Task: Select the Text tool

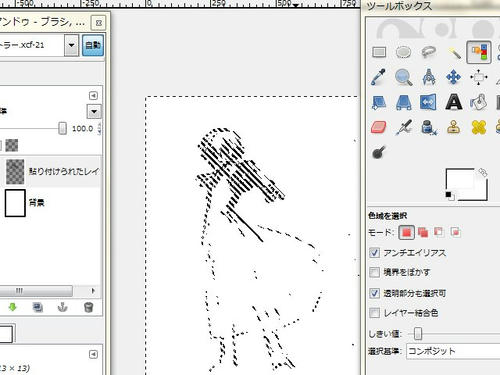Action: coord(454,102)
